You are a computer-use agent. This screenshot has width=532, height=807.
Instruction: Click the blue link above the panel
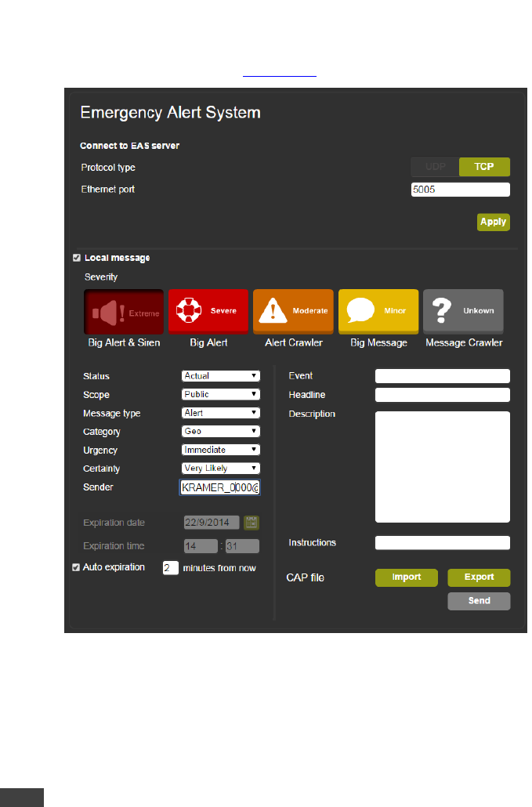(280, 74)
